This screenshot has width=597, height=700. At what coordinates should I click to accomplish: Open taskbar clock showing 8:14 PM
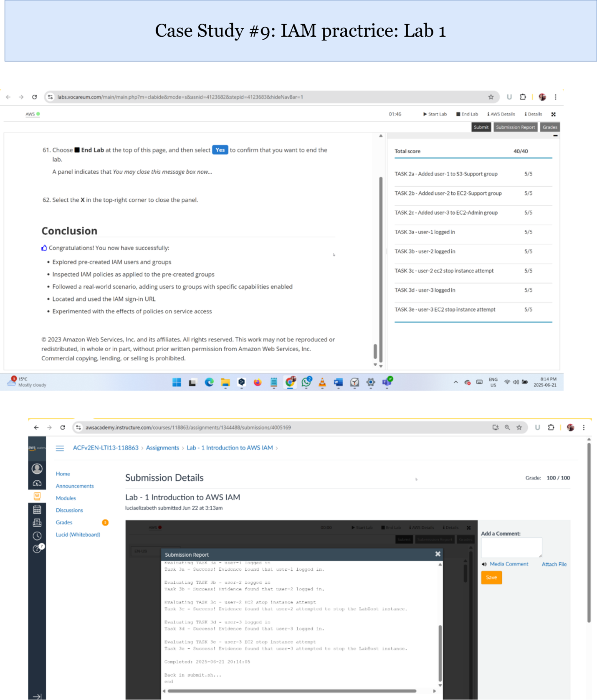coord(545,382)
